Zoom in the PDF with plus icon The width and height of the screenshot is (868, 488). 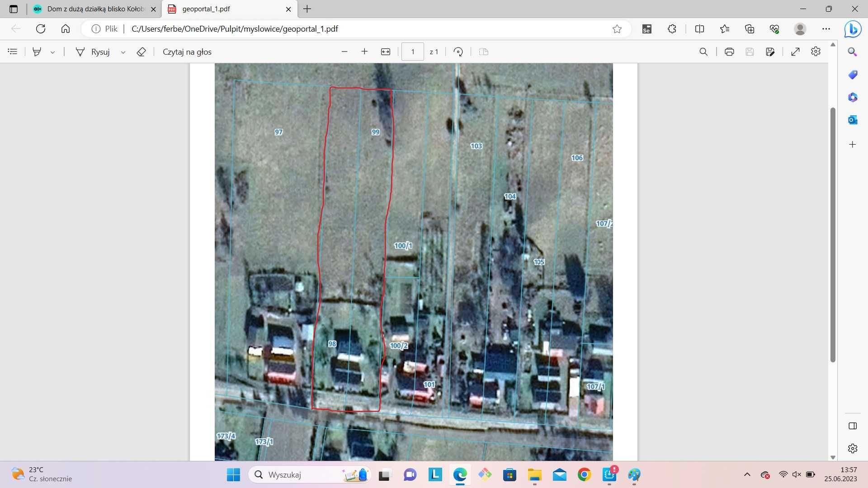364,52
